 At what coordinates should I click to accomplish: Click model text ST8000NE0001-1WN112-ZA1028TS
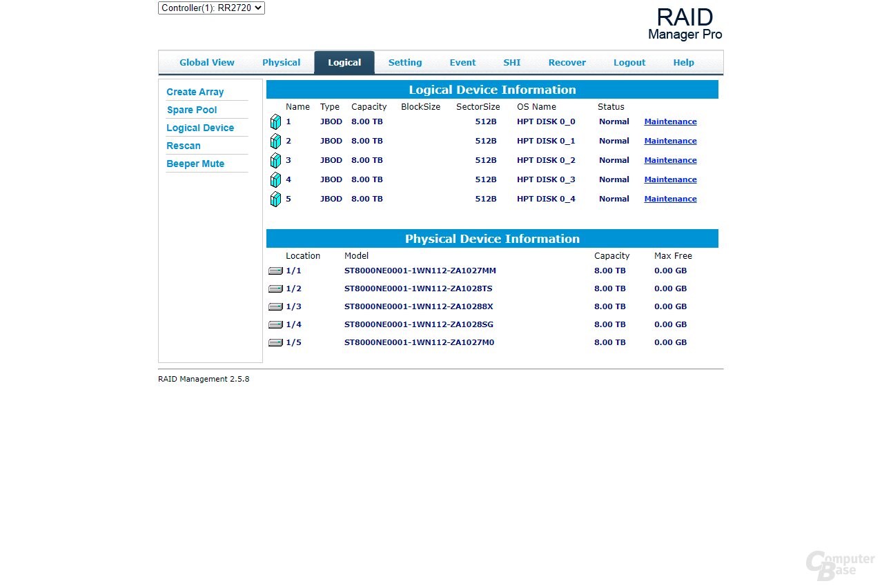point(418,288)
